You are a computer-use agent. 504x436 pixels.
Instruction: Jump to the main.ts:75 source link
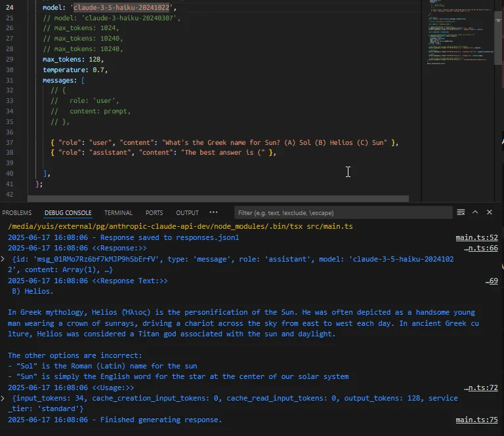pyautogui.click(x=476, y=420)
